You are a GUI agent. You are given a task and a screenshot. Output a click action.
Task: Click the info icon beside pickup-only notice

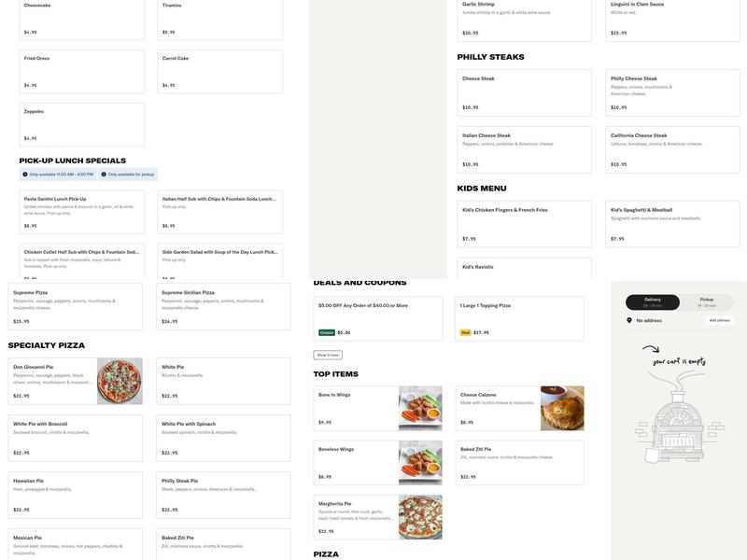tap(104, 175)
